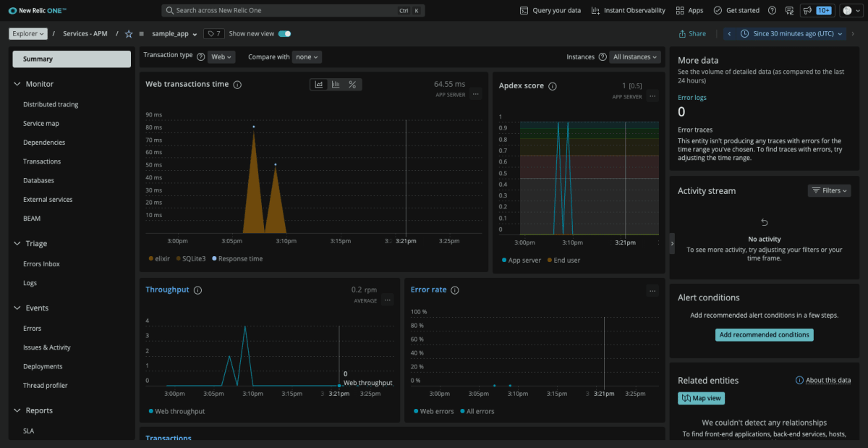Open Apdex score info icon
The image size is (868, 448).
pyautogui.click(x=552, y=86)
